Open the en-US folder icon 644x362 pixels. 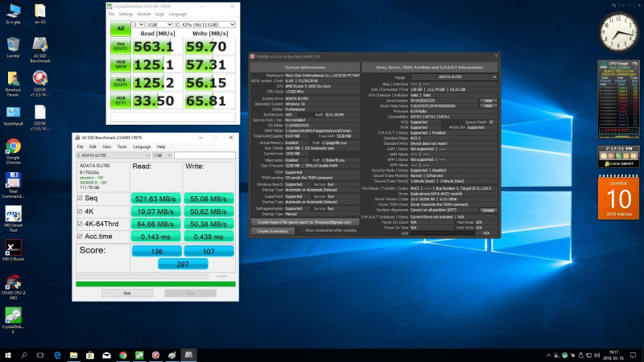tap(39, 14)
